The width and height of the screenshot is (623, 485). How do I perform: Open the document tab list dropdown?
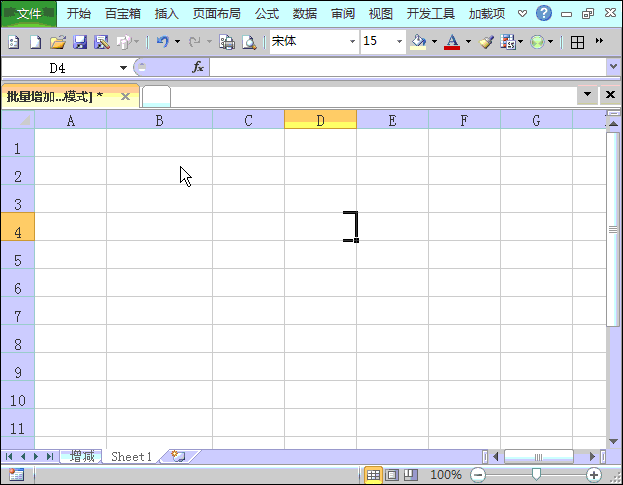pyautogui.click(x=587, y=95)
